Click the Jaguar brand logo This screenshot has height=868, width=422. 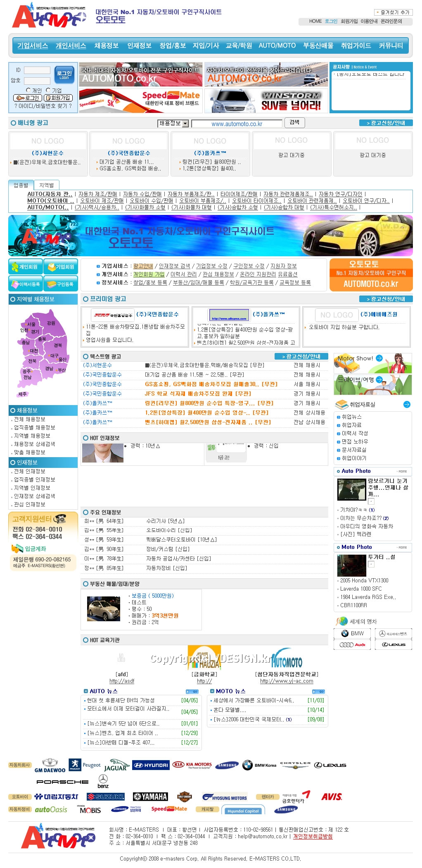click(116, 765)
